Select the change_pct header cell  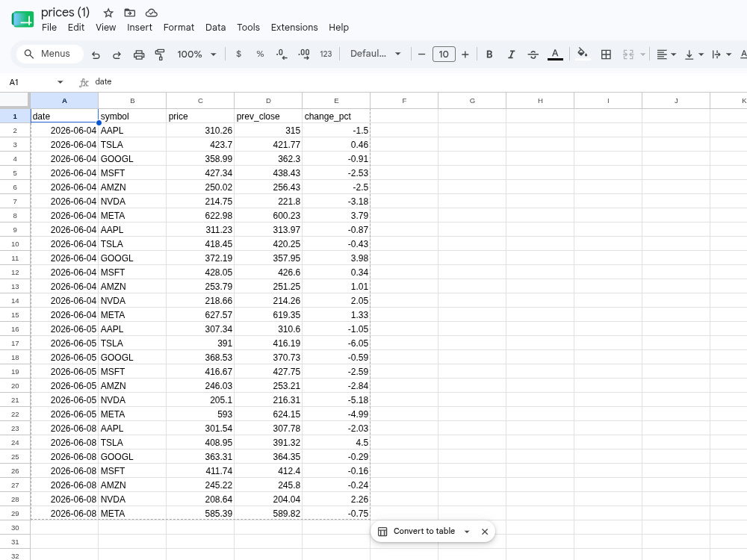coord(336,116)
